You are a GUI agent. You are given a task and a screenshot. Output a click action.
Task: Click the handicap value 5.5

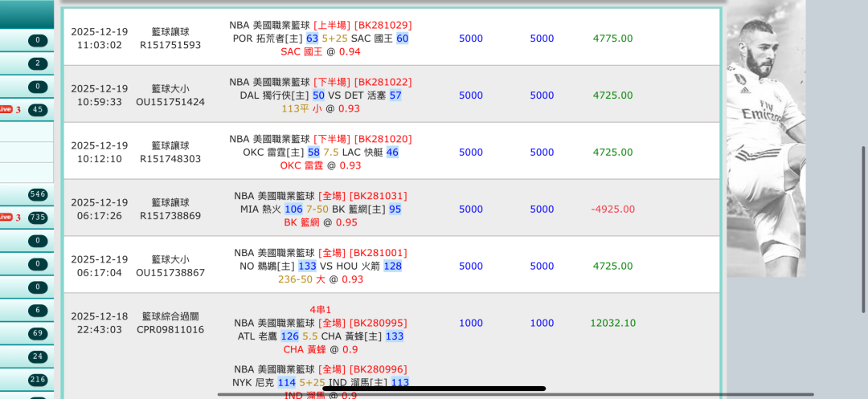tap(310, 336)
